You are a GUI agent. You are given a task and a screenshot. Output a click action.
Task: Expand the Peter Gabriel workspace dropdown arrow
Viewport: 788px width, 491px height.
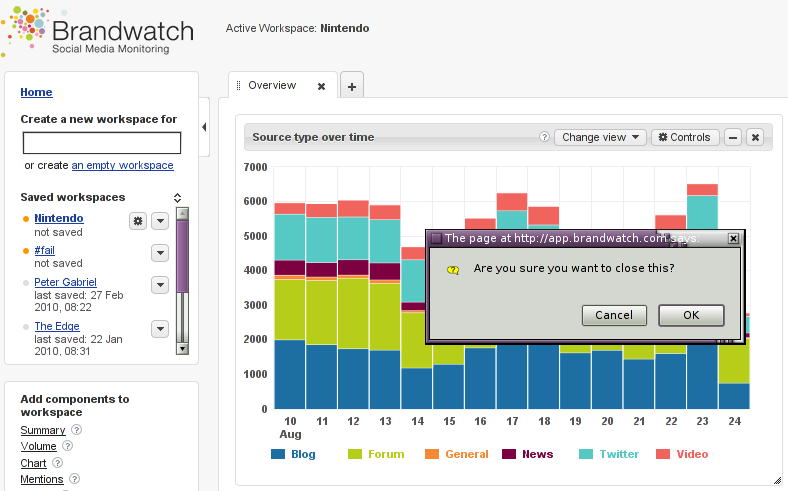160,285
